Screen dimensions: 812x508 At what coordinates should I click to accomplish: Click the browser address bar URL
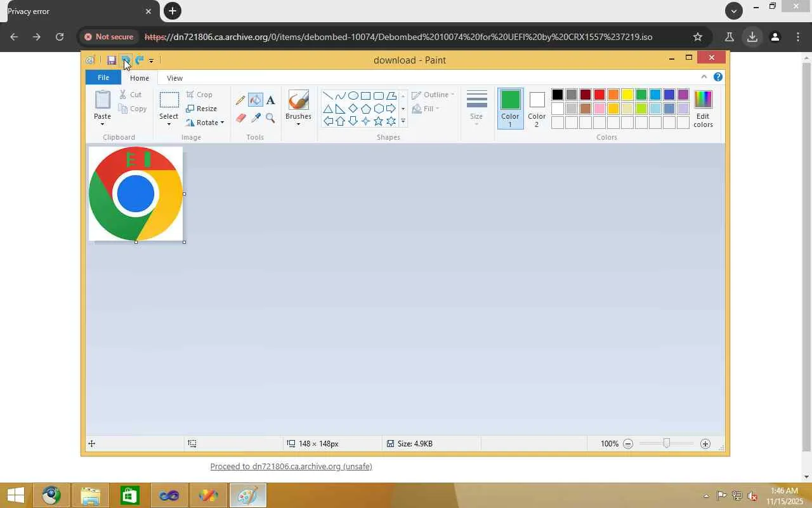398,37
